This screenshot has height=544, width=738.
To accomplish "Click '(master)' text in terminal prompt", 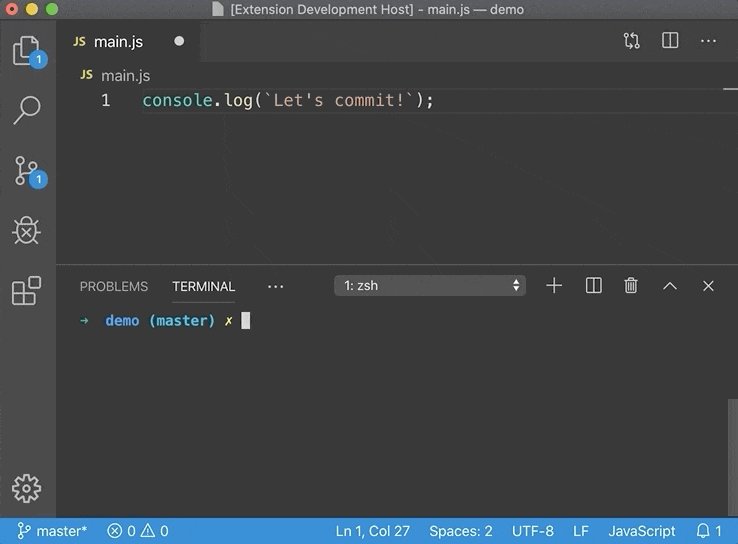I will point(182,320).
